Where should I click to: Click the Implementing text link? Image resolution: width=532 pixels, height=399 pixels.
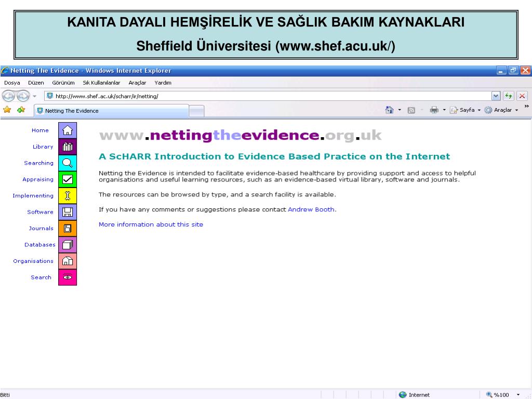[x=33, y=195]
